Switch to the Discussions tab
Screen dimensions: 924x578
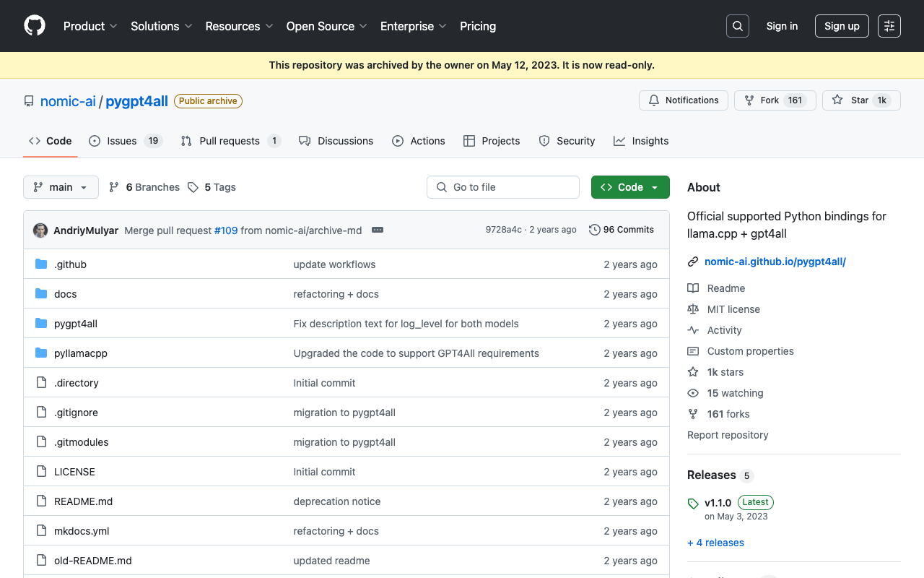[x=336, y=141]
